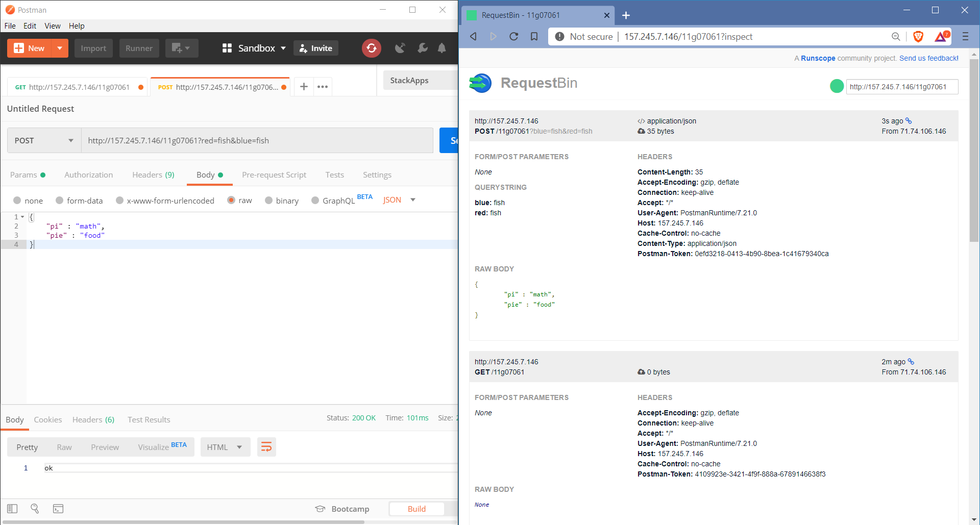Click the wrap lines icon in response
This screenshot has height=525, width=980.
266,447
